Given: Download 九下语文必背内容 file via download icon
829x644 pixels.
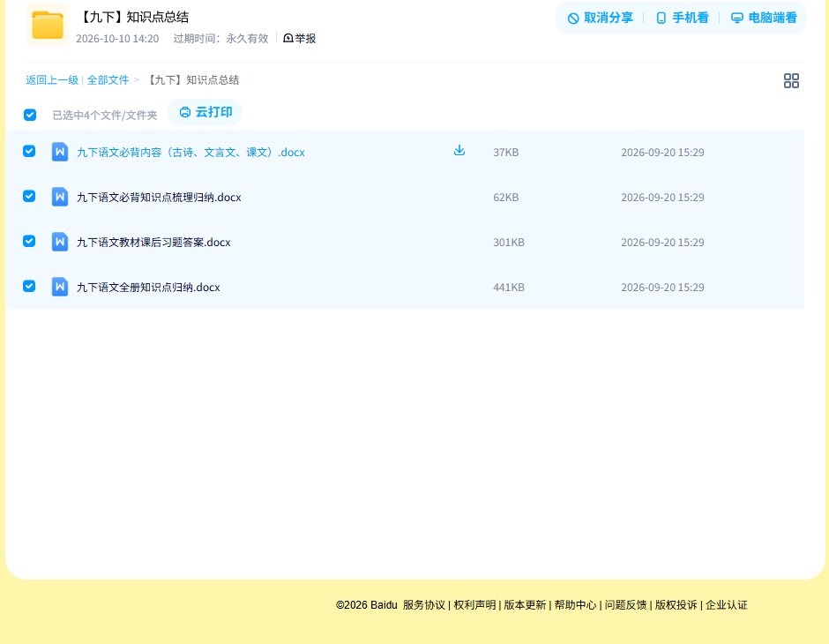Looking at the screenshot, I should (x=459, y=151).
